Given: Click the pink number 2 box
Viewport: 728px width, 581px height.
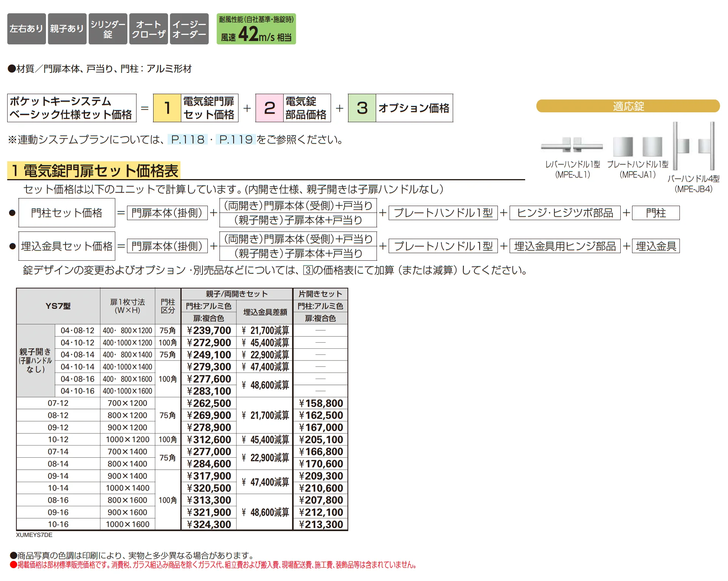Looking at the screenshot, I should pos(270,108).
